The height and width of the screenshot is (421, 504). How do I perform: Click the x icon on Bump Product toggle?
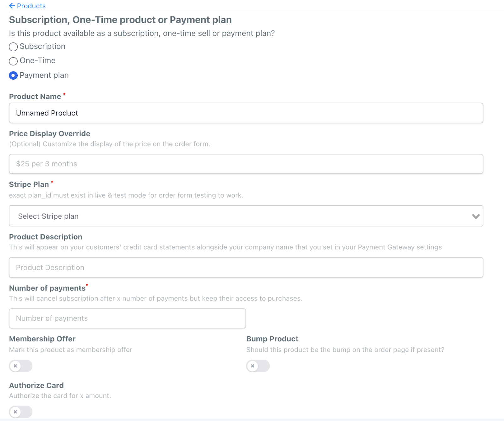click(253, 366)
